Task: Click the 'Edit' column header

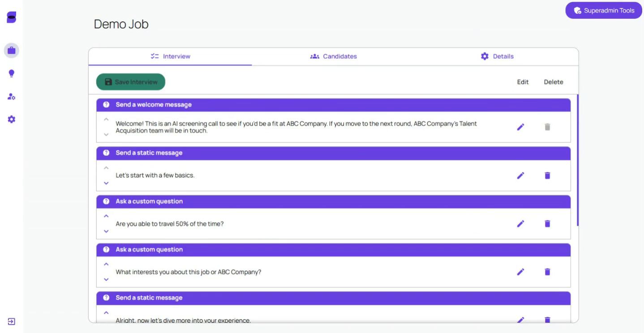Action: coord(523,82)
